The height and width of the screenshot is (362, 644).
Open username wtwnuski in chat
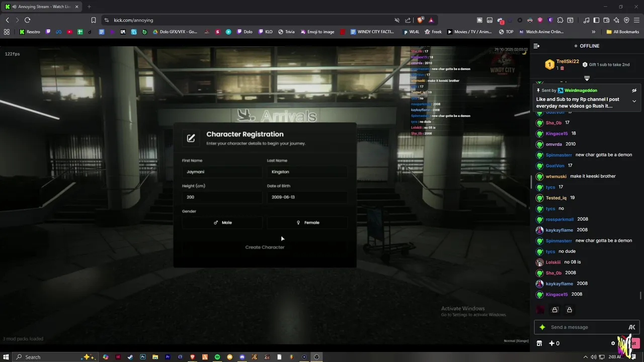pos(556,176)
